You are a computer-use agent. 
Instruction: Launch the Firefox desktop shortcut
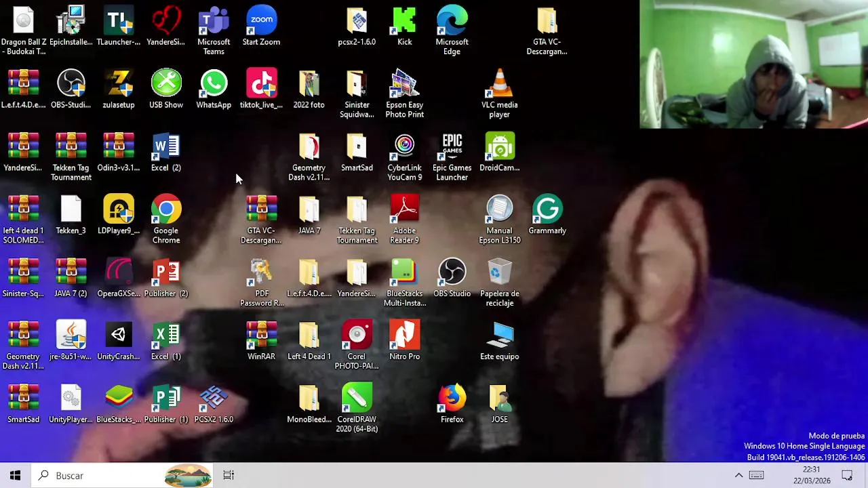[452, 404]
